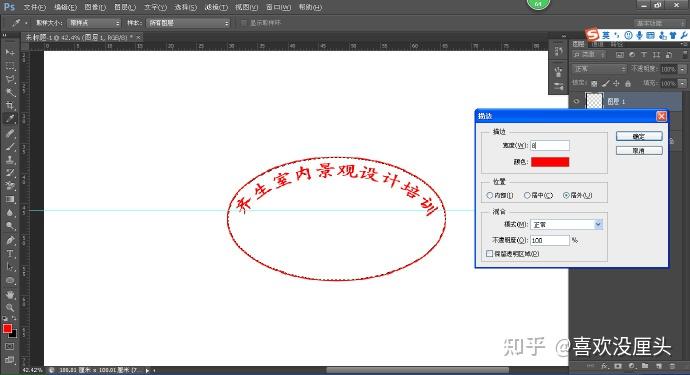690x375 pixels.
Task: Select 居外 (Outside) stroke position
Action: [x=566, y=195]
